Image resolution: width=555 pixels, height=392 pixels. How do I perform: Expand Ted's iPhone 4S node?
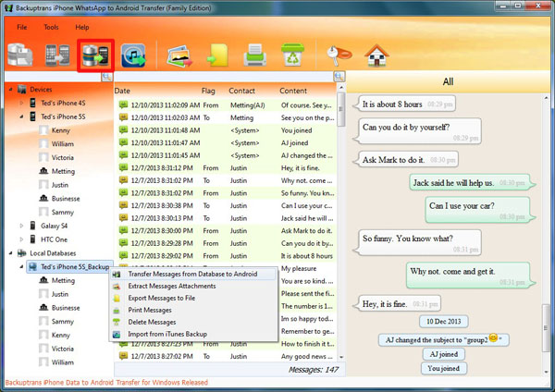[x=21, y=103]
